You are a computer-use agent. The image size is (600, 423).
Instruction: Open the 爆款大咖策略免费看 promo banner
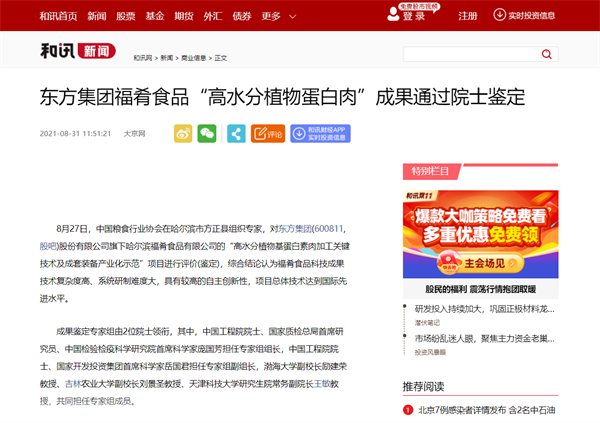[x=481, y=234]
